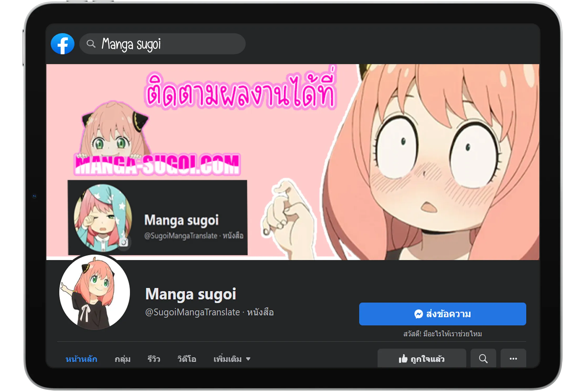Open the รีวิว tab

point(154,359)
